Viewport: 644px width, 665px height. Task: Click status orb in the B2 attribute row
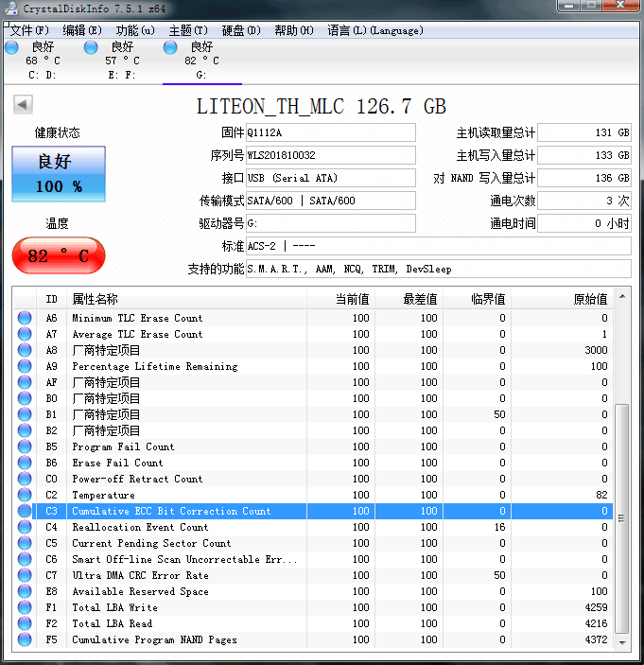pos(25,431)
